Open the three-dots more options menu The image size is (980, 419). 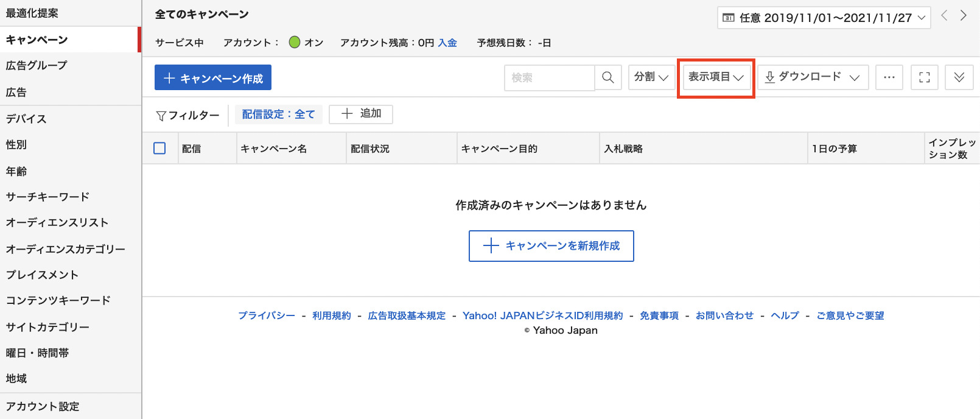point(889,77)
